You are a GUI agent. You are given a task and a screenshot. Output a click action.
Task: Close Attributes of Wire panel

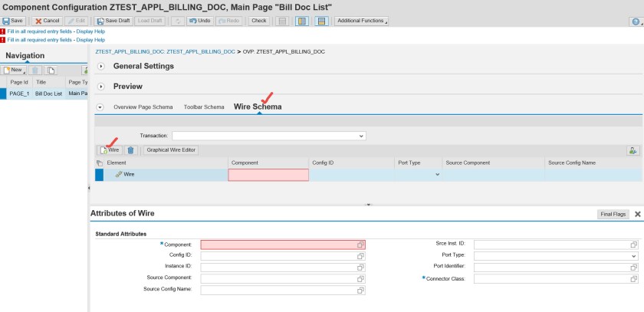tap(637, 215)
